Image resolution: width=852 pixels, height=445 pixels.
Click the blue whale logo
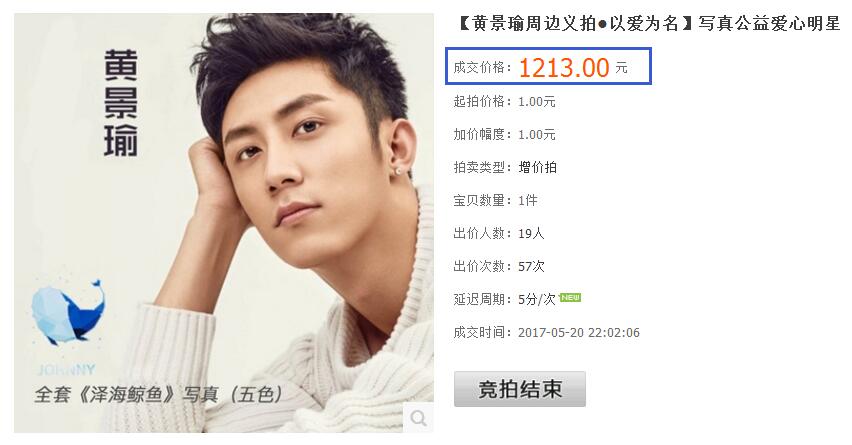[67, 314]
